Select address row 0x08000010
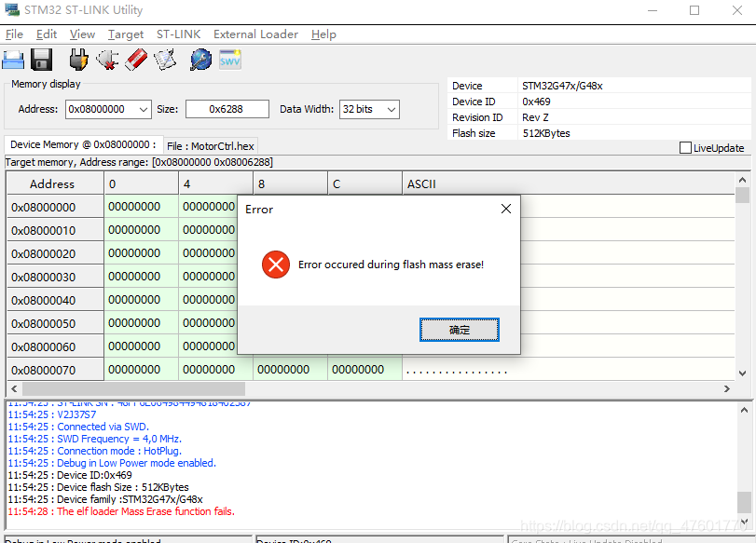 tap(55, 230)
